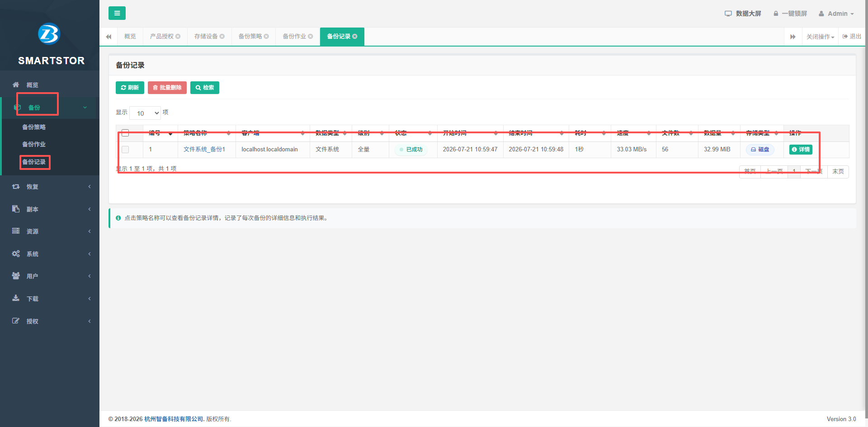The width and height of the screenshot is (868, 427).
Task: Sort by 状态 column
Action: 413,133
